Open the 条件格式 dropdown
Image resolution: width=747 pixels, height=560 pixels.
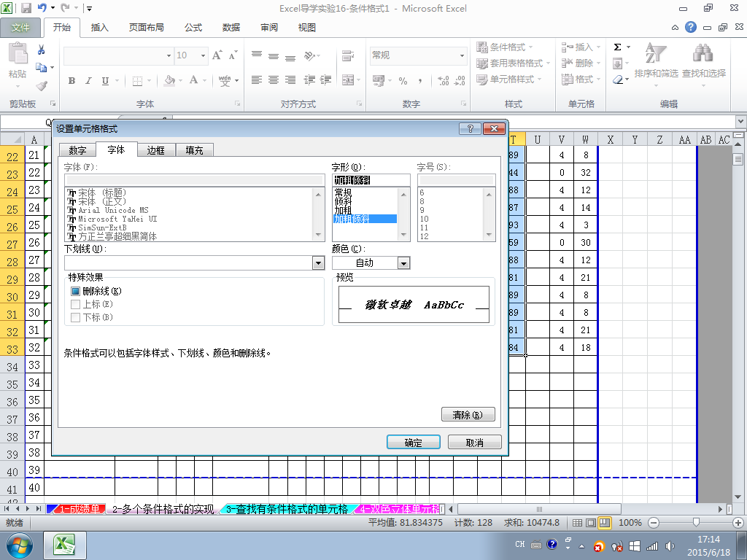[x=505, y=47]
